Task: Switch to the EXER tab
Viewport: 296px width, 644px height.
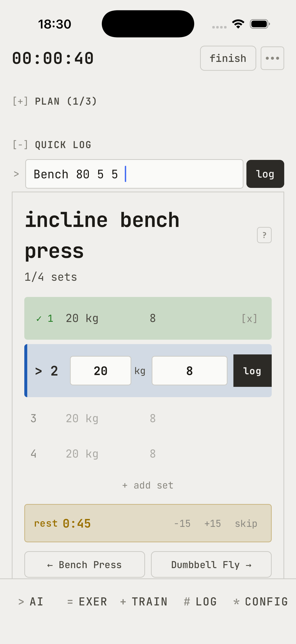Action: pyautogui.click(x=87, y=602)
